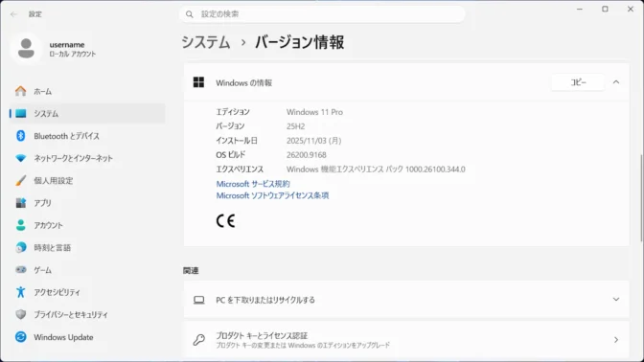This screenshot has height=362, width=644.
Task: Click the Windows logo in info card
Action: 198,82
